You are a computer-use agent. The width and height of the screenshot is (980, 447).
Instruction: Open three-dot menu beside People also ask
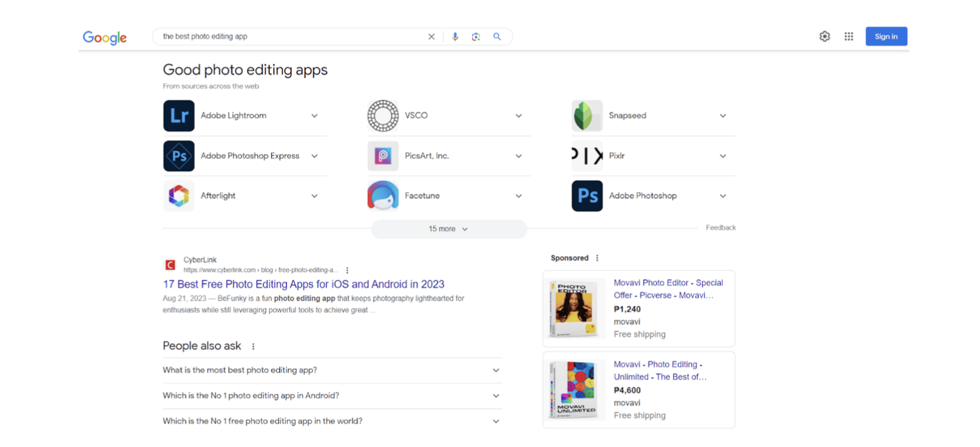click(253, 347)
